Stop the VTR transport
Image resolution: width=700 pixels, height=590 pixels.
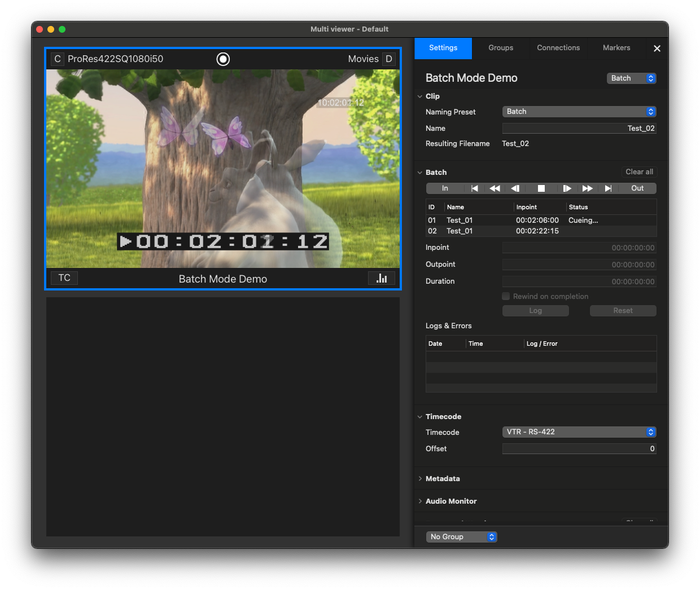click(x=541, y=188)
